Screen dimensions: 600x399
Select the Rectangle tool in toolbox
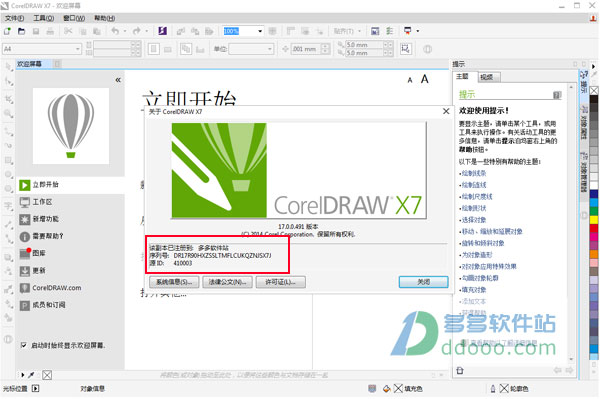(8, 160)
